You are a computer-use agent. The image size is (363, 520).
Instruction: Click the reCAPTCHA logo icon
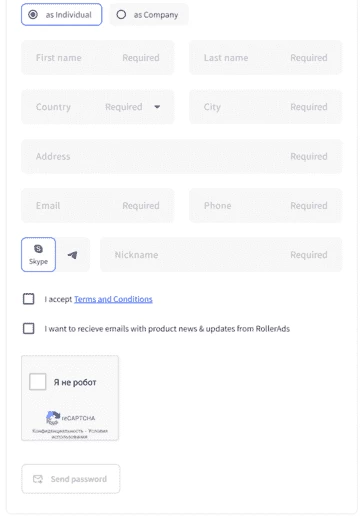pyautogui.click(x=53, y=417)
